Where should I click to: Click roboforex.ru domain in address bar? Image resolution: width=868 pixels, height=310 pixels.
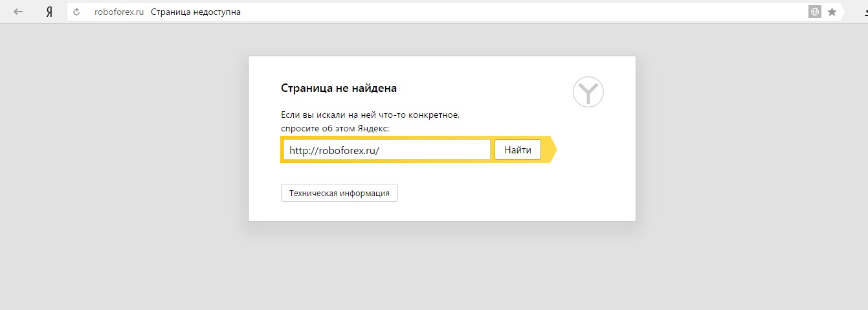click(x=119, y=12)
